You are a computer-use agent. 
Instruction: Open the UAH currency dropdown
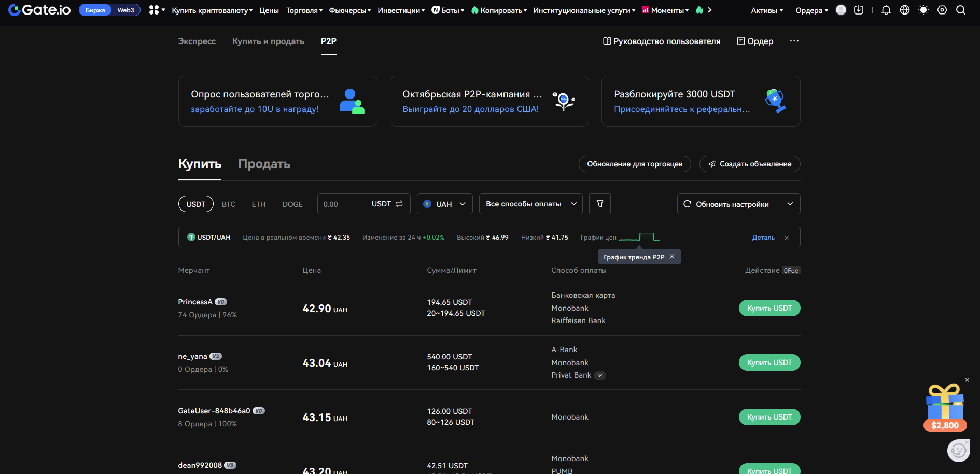445,204
